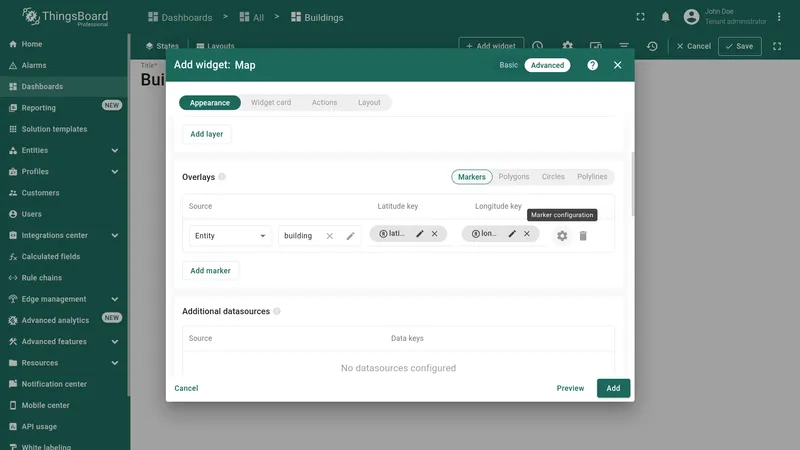This screenshot has height=450, width=800.
Task: Open Marker configuration gear icon
Action: 562,236
